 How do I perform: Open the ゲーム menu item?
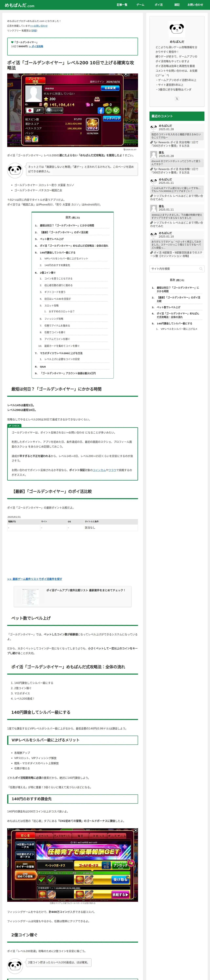click(x=140, y=5)
